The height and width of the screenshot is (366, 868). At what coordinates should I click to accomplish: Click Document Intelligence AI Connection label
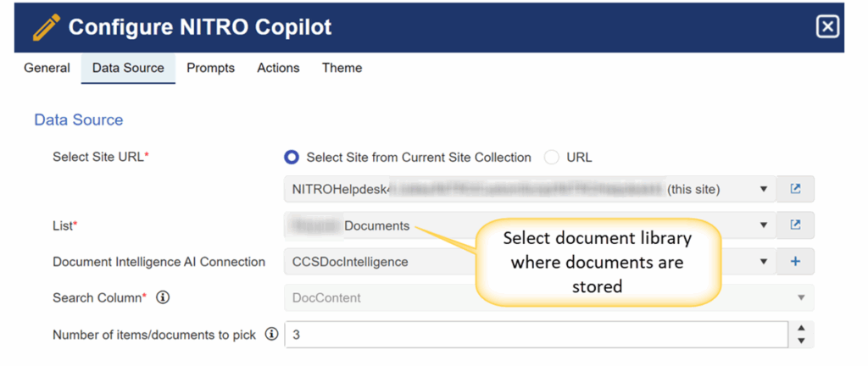click(159, 262)
